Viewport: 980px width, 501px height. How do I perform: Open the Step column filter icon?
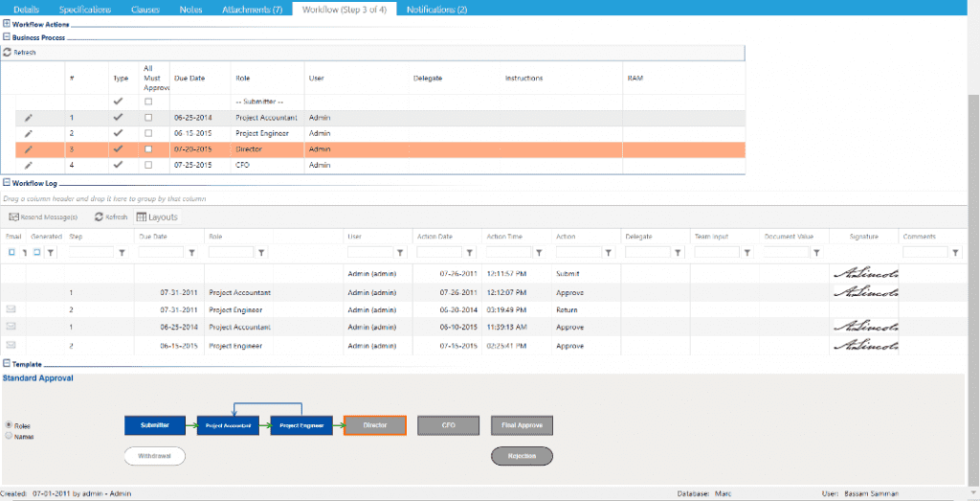point(122,253)
